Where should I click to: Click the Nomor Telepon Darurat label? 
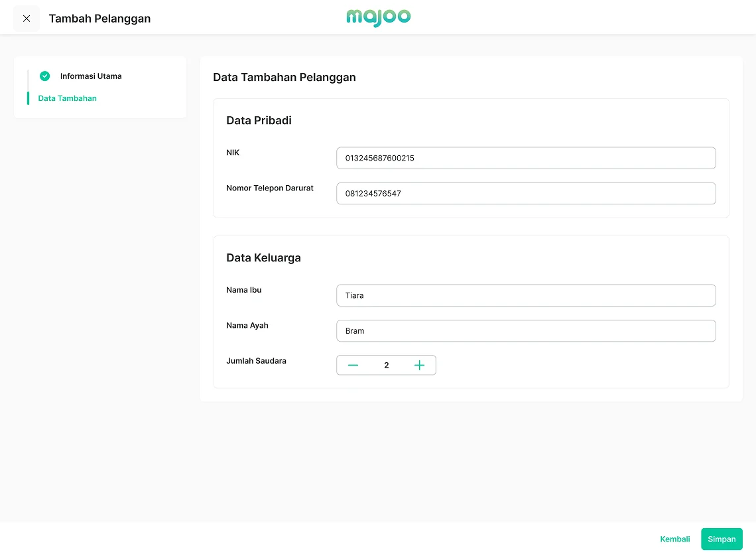pos(269,188)
